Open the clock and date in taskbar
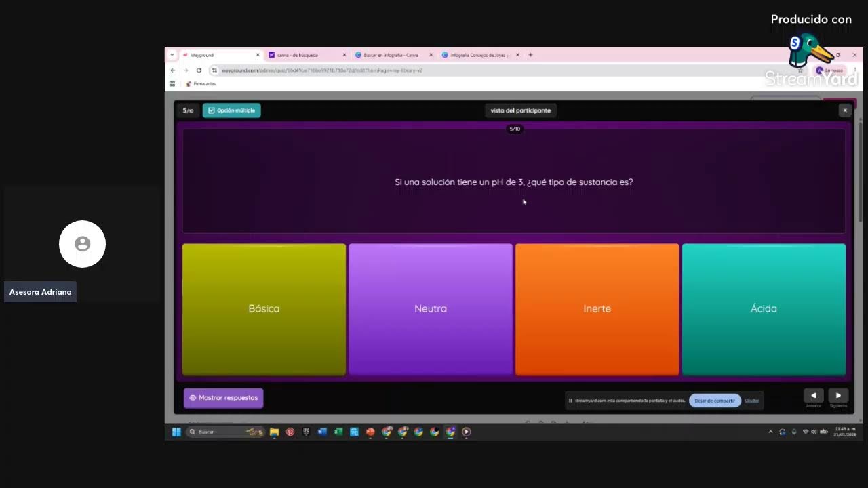 (845, 432)
